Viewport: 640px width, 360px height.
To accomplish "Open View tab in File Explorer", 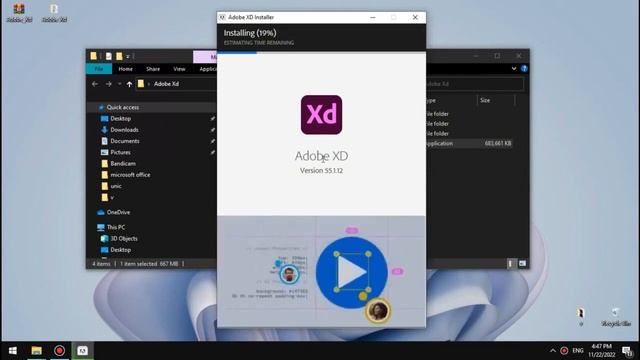I will click(179, 69).
